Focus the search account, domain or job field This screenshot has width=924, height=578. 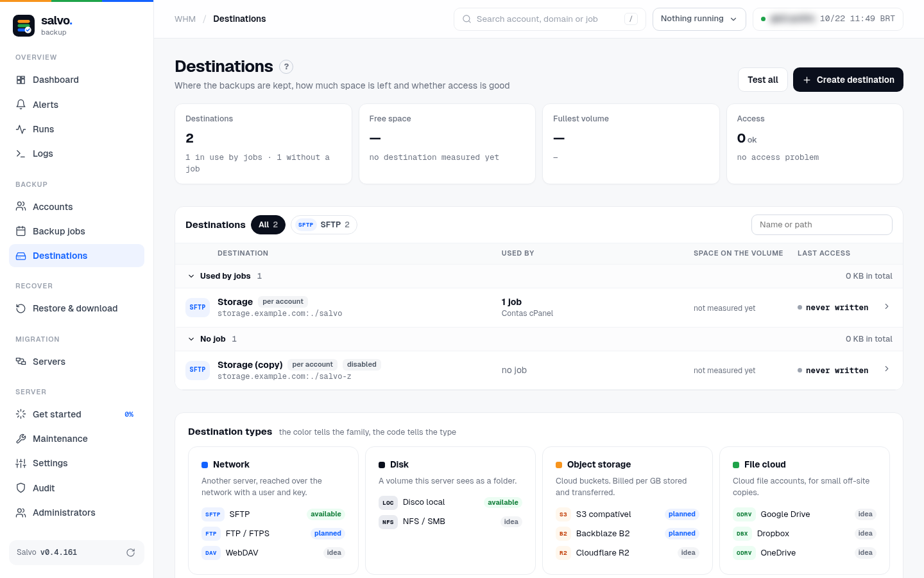[550, 19]
